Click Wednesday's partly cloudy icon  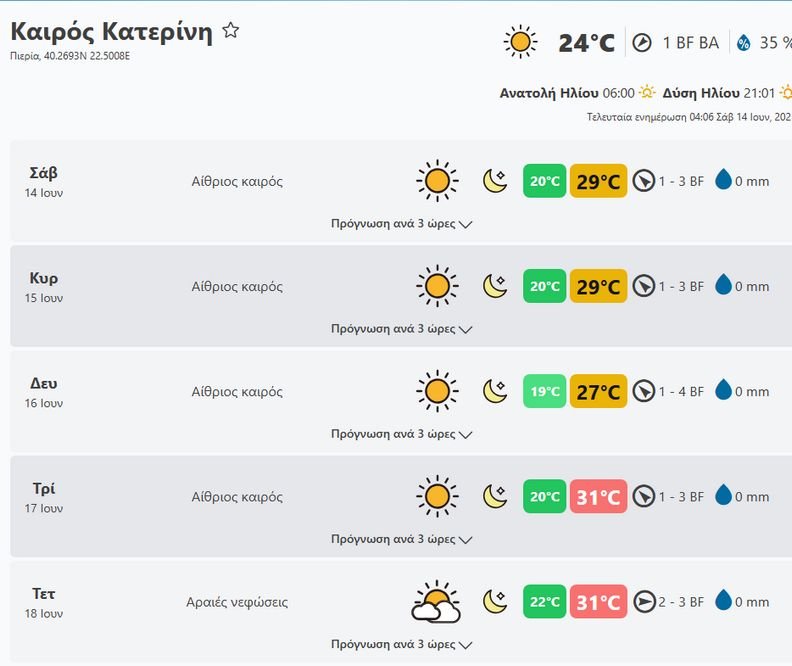coord(437,603)
